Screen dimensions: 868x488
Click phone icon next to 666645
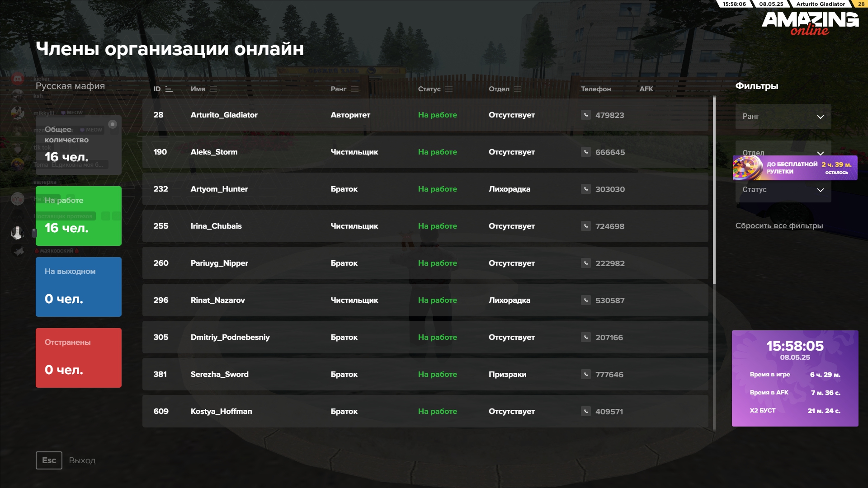[x=585, y=152]
